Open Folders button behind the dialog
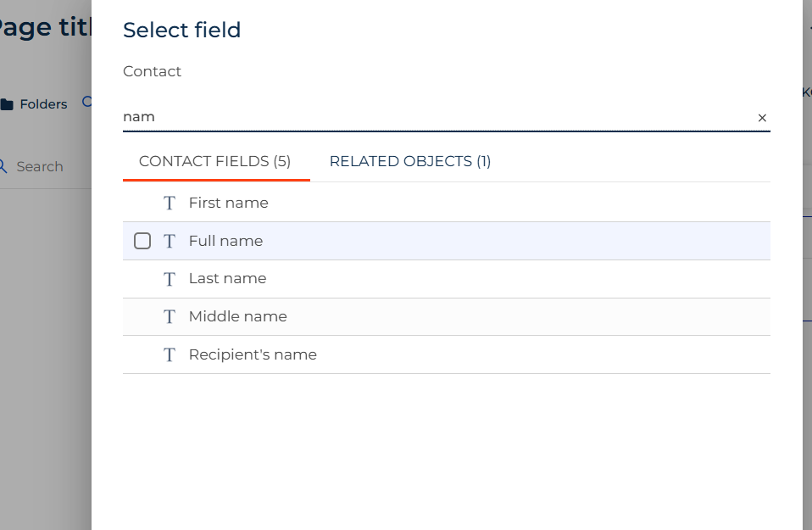812x530 pixels. 35,104
